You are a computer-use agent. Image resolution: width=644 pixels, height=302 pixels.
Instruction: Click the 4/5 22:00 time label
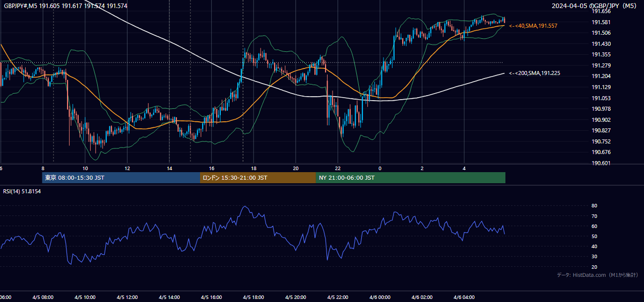tap(338, 297)
